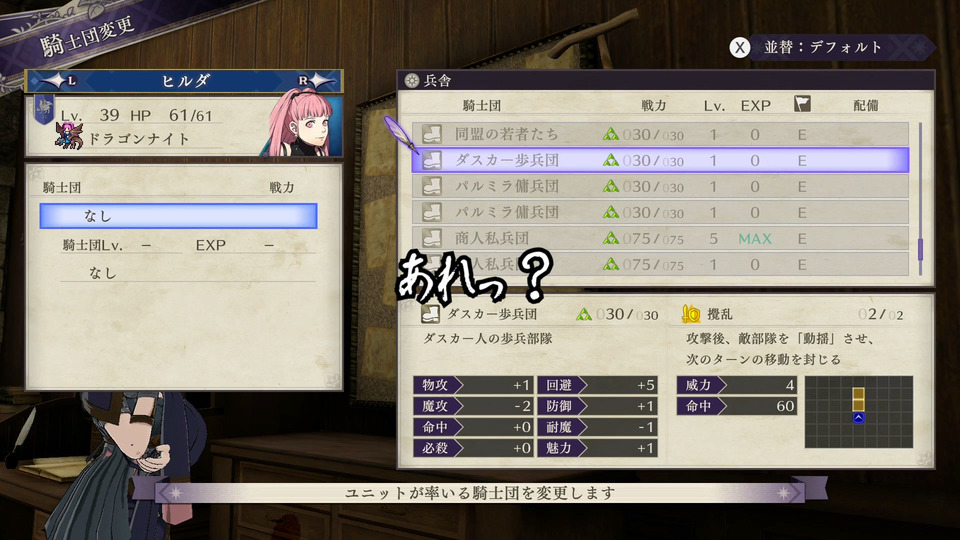Screen dimensions: 960x540
Task: Click the green triangle beside 商人私兵団 strength
Action: [x=610, y=238]
